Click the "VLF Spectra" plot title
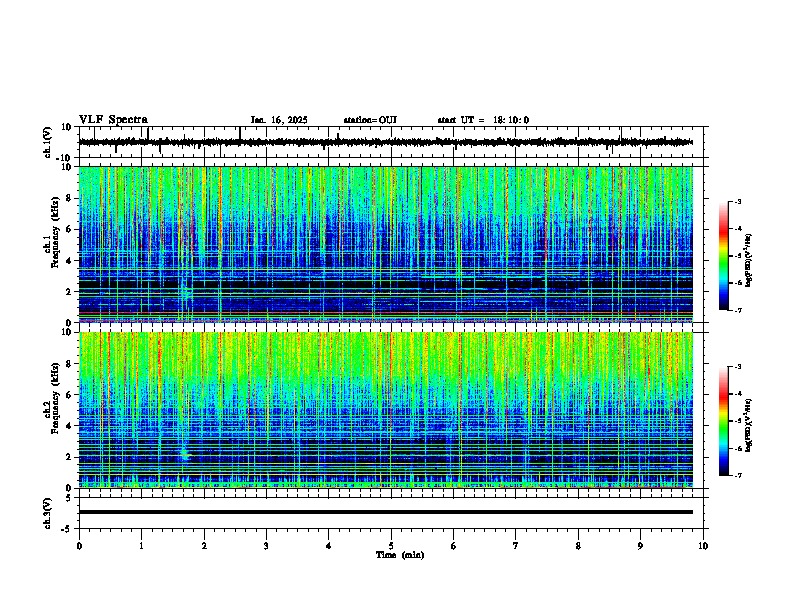 113,120
